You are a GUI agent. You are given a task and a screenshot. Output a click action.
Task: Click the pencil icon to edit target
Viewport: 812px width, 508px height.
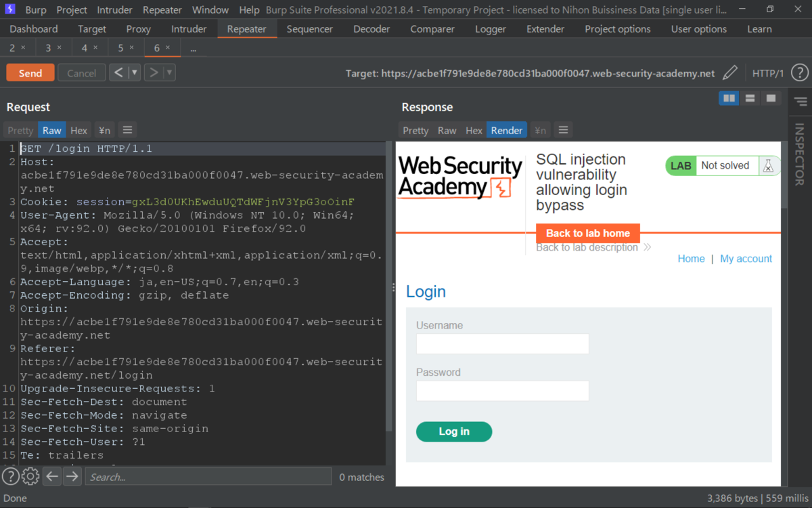point(729,73)
